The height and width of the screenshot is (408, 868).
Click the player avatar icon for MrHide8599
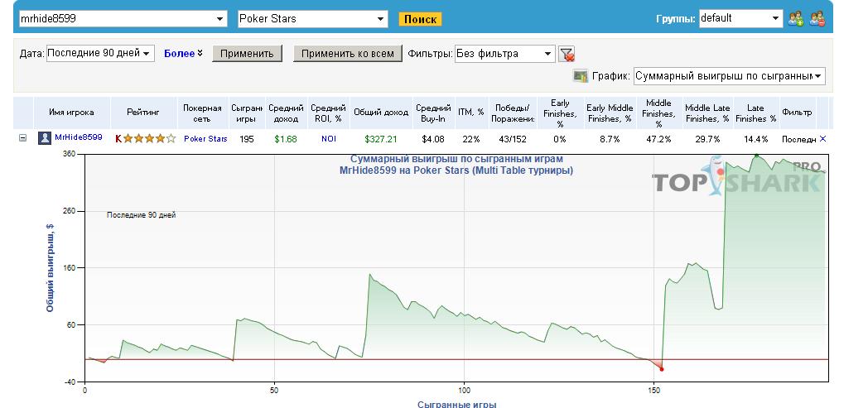click(x=45, y=138)
